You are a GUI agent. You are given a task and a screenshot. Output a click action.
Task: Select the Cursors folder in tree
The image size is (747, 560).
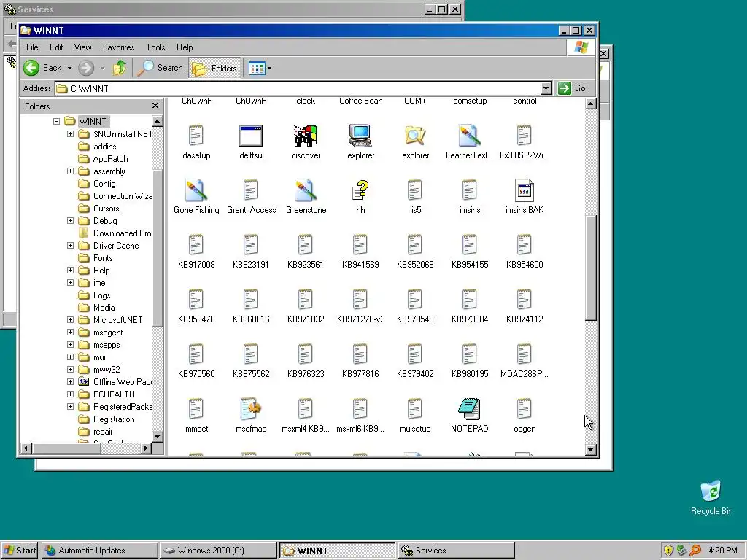tap(106, 208)
